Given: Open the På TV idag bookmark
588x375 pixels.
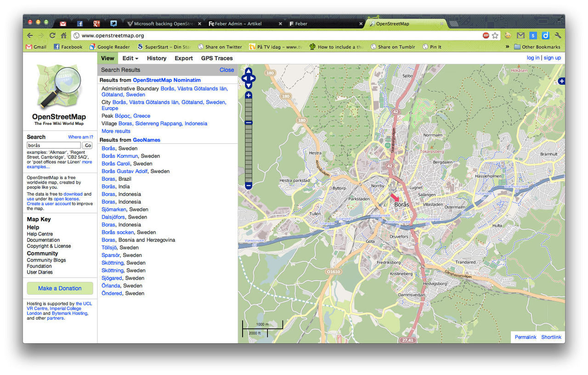Looking at the screenshot, I should tap(276, 47).
